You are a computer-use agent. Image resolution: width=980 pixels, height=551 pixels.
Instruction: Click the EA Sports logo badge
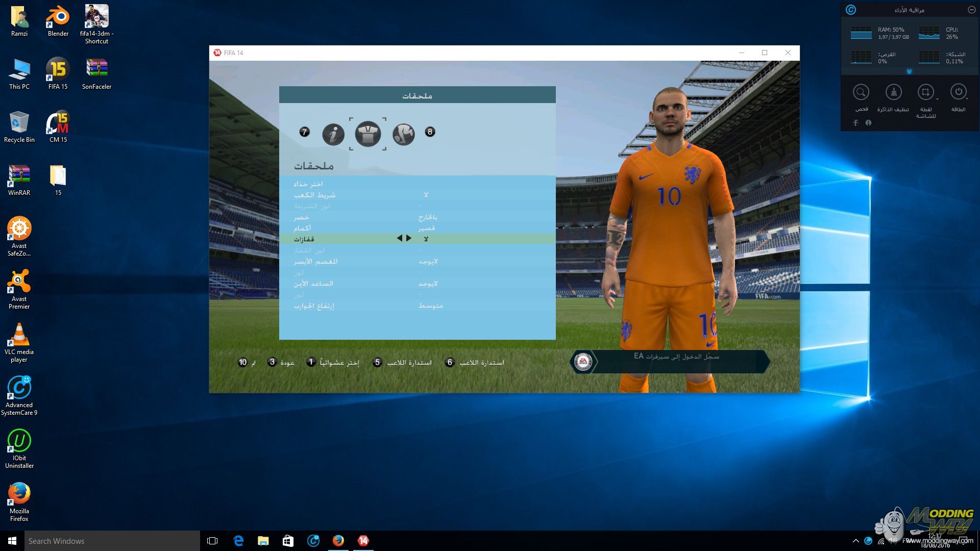pyautogui.click(x=583, y=362)
